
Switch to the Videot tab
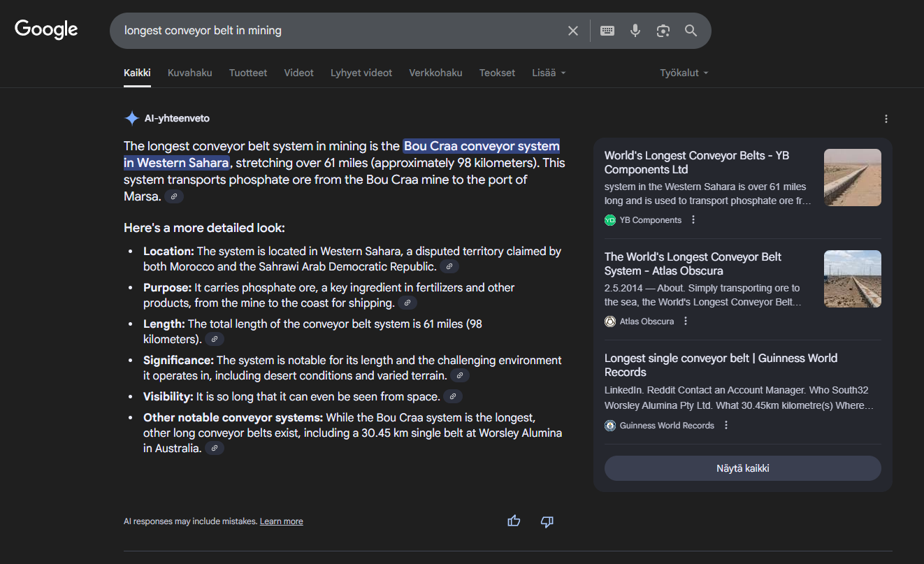(x=298, y=73)
